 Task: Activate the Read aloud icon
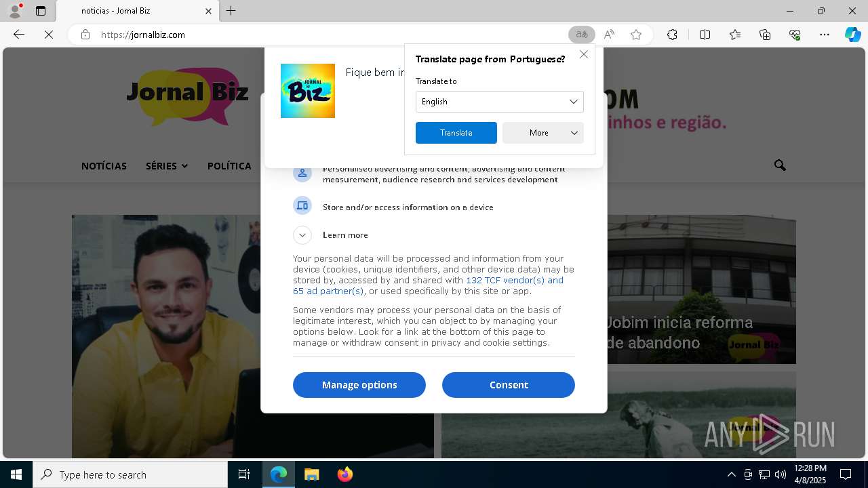point(609,35)
